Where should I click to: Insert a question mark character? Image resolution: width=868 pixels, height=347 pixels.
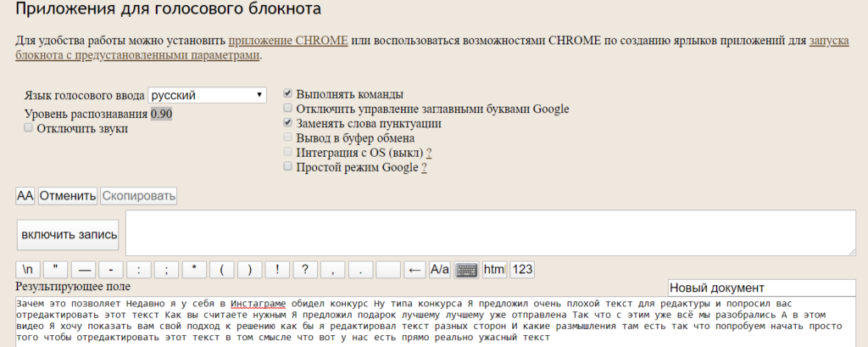click(305, 270)
